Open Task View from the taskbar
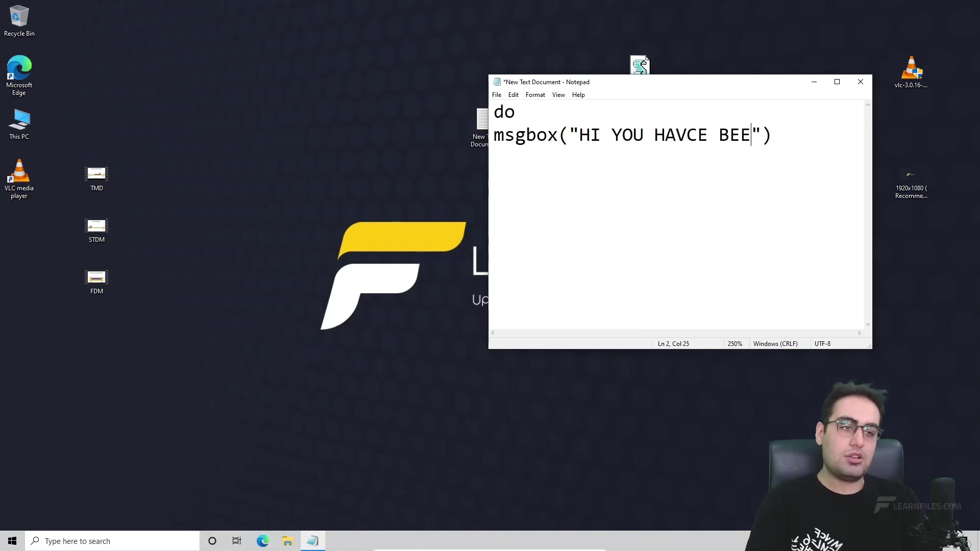The width and height of the screenshot is (980, 551). (x=237, y=541)
